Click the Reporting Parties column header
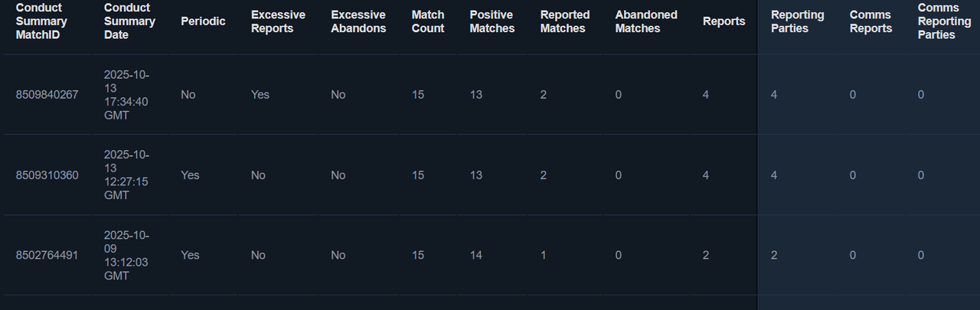Viewport: 980px width, 310px height. point(798,21)
